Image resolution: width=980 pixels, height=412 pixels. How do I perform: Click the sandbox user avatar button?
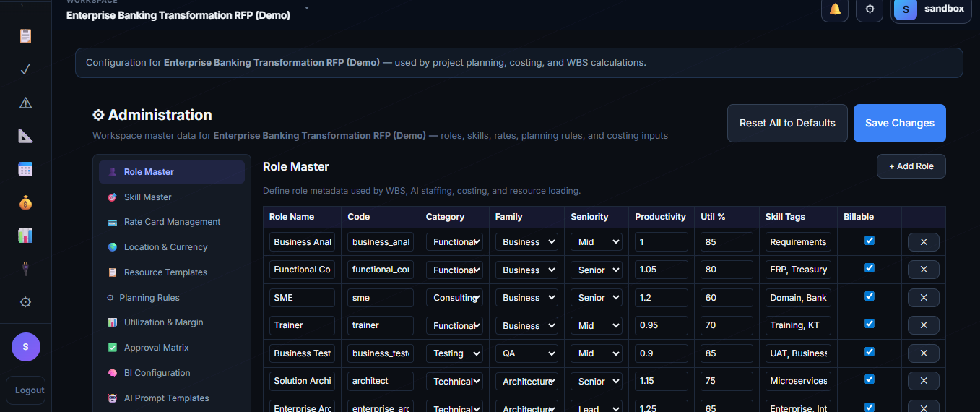[932, 9]
